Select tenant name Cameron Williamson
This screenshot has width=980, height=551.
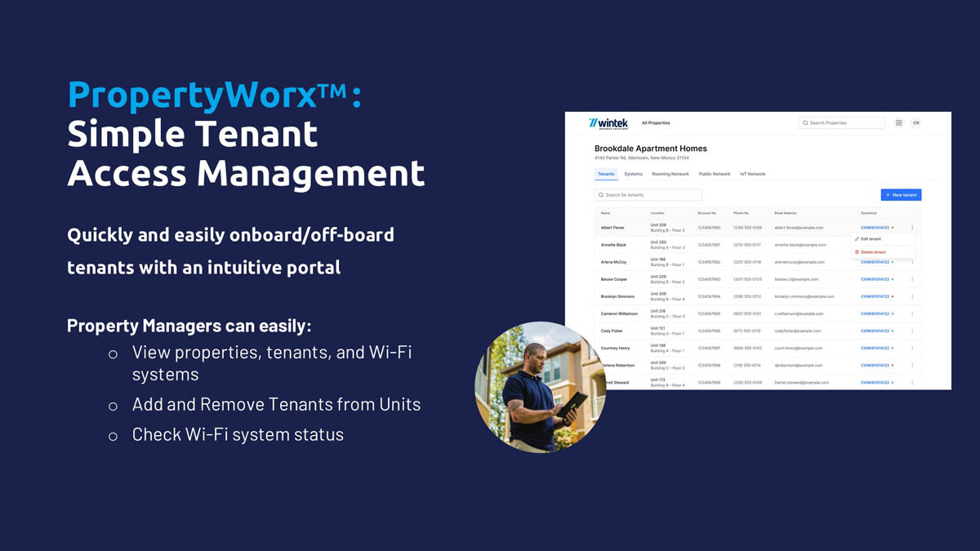coord(620,313)
